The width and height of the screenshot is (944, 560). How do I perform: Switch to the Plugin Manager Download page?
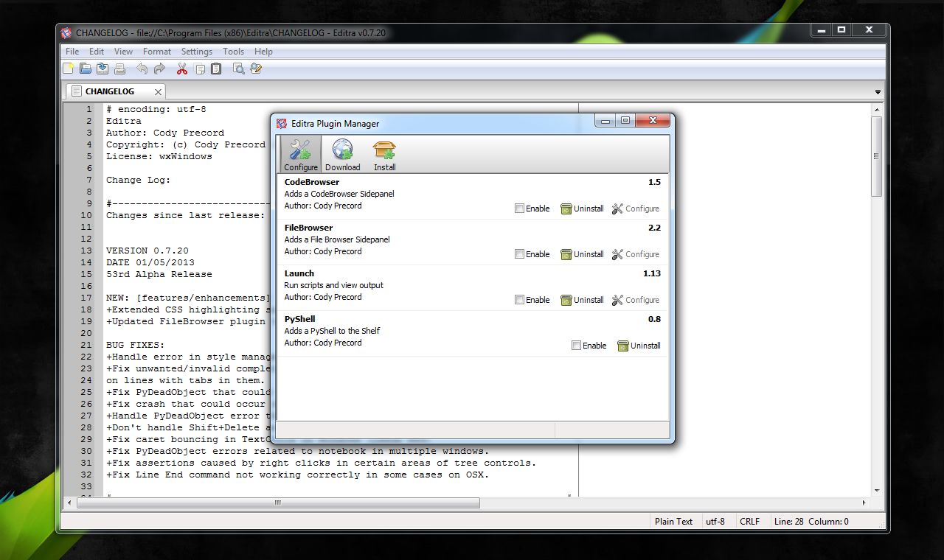click(x=342, y=155)
